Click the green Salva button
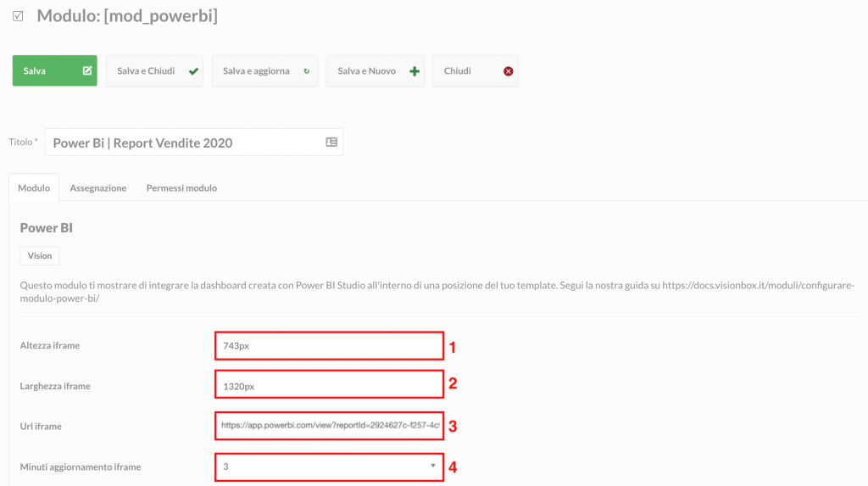This screenshot has height=486, width=868. point(55,70)
